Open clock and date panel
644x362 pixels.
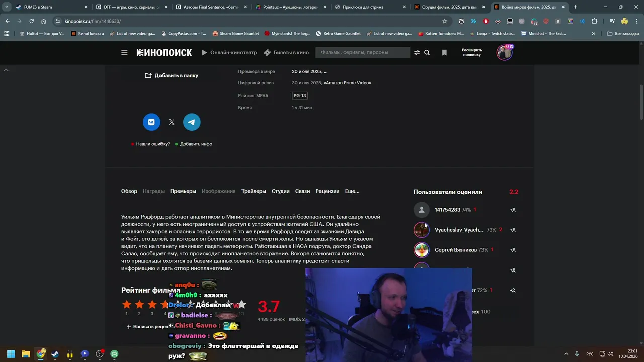pos(628,354)
